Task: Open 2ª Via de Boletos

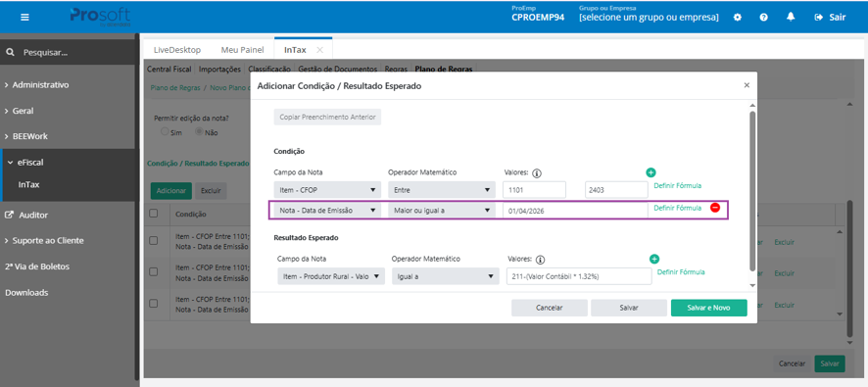Action: (37, 266)
